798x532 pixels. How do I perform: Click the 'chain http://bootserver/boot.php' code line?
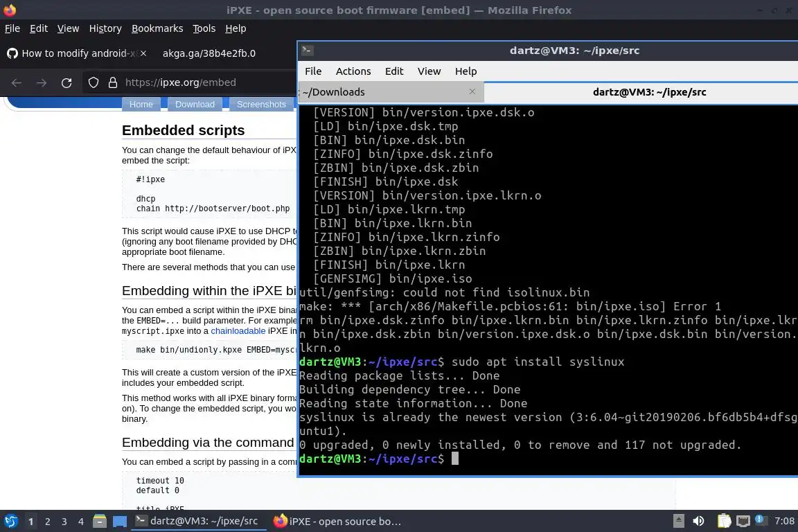pos(213,209)
